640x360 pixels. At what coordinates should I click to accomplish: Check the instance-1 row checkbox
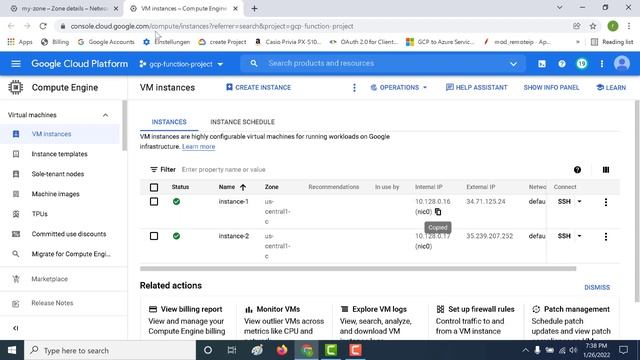pyautogui.click(x=154, y=202)
